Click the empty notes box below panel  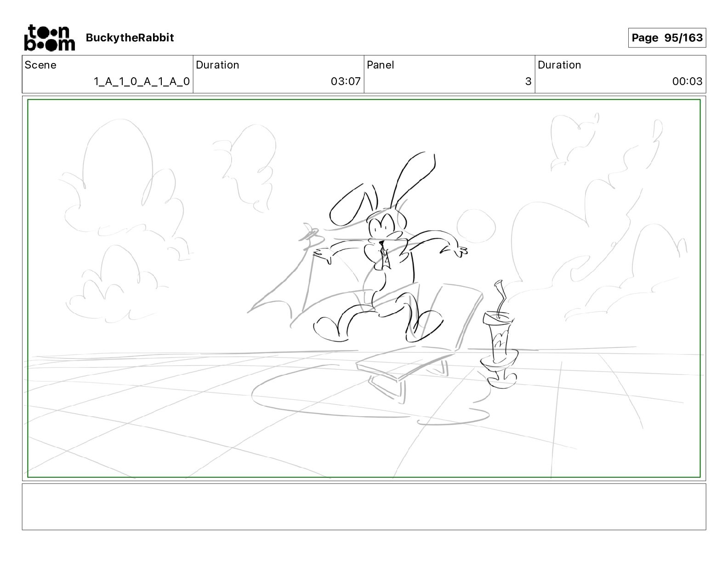pos(364,506)
